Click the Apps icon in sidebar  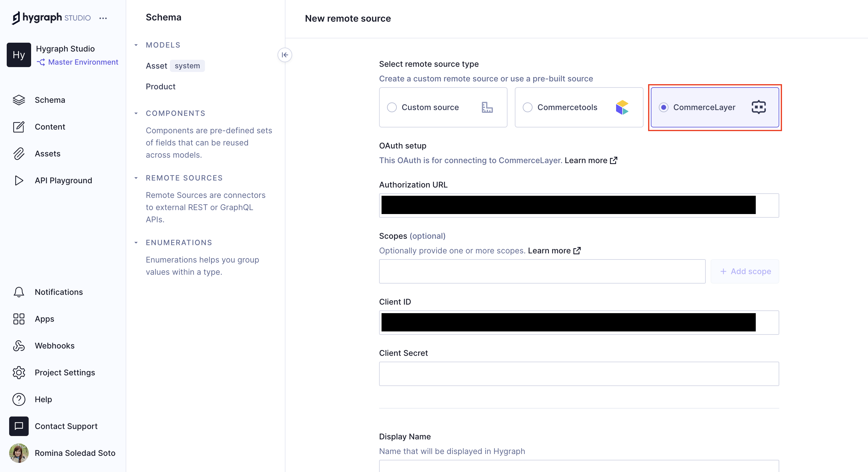[19, 319]
